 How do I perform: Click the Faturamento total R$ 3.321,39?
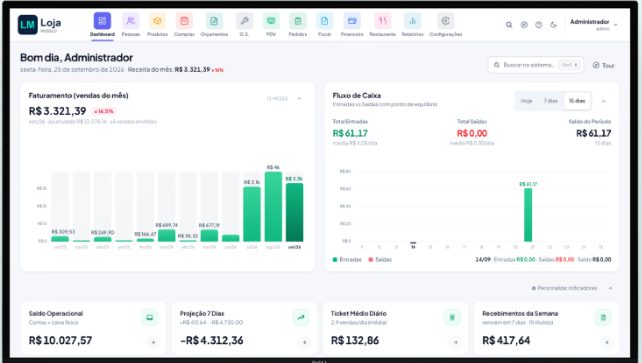pyautogui.click(x=57, y=111)
